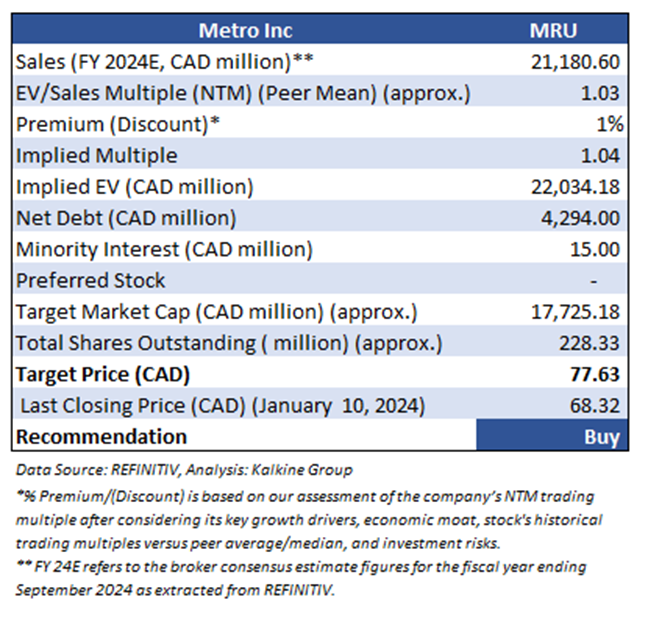Image resolution: width=648 pixels, height=625 pixels.
Task: Click the Implied Multiple value 1.04
Action: (600, 156)
